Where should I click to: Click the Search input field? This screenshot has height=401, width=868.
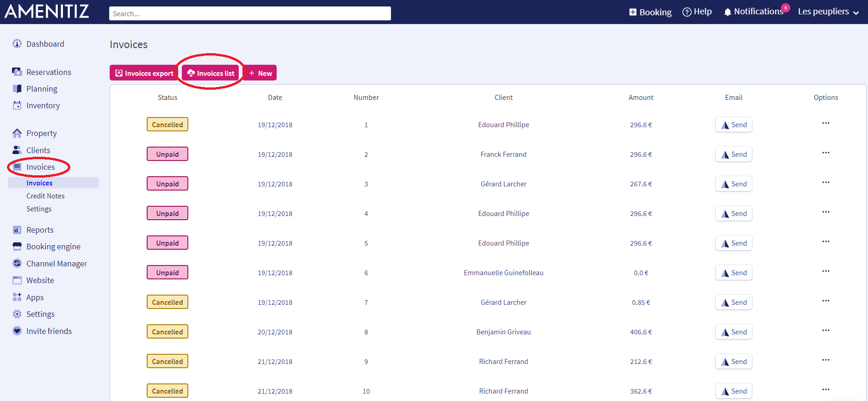coord(250,13)
